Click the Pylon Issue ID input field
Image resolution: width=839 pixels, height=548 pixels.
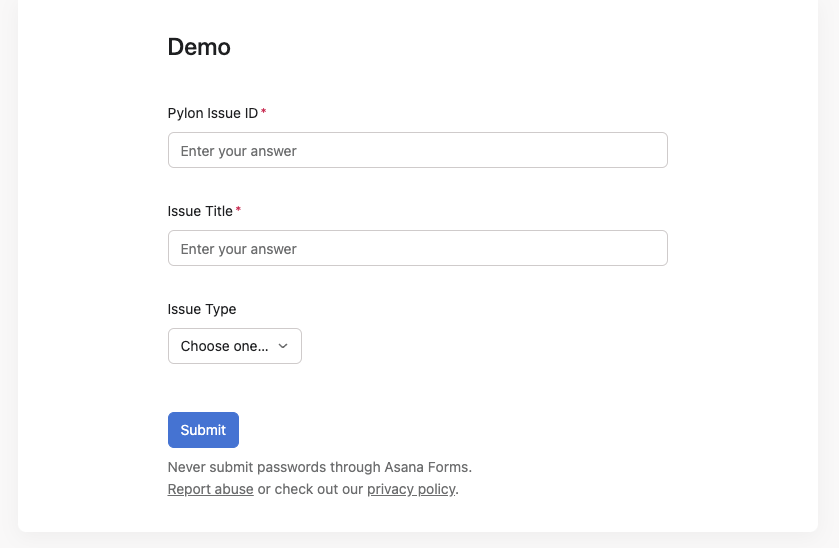[x=417, y=150]
